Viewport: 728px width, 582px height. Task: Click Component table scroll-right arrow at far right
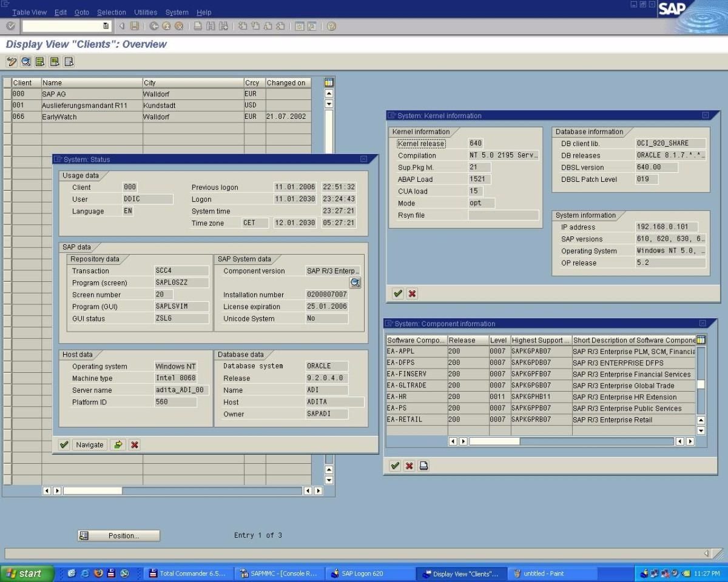[x=690, y=441]
